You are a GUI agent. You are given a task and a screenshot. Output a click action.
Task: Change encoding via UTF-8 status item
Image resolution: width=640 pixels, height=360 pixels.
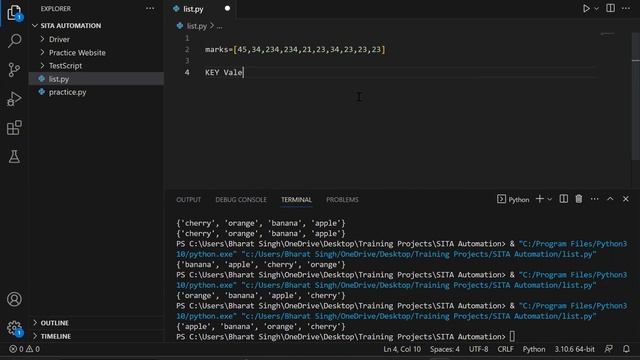pos(478,349)
